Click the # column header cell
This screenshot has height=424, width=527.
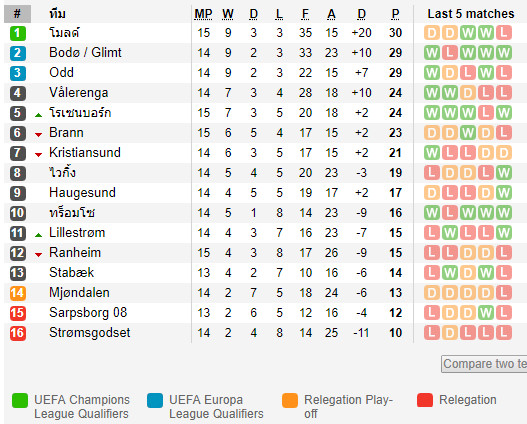17,14
